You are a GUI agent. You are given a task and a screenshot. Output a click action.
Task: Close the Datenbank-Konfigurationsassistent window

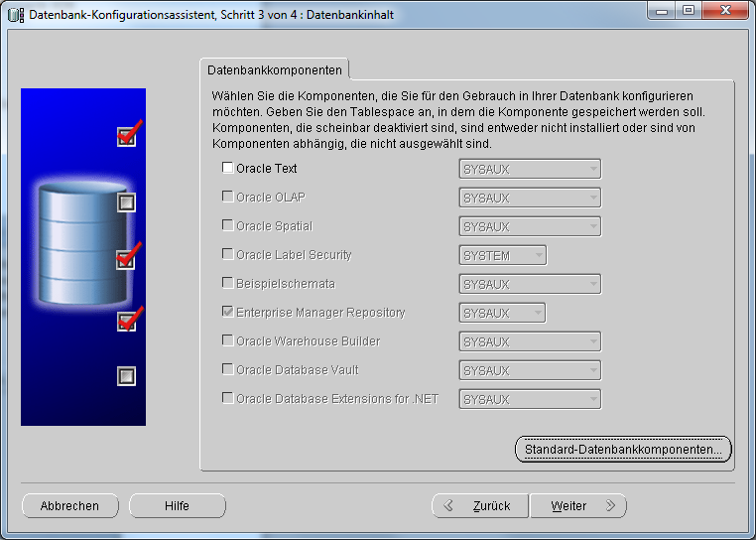pos(725,10)
